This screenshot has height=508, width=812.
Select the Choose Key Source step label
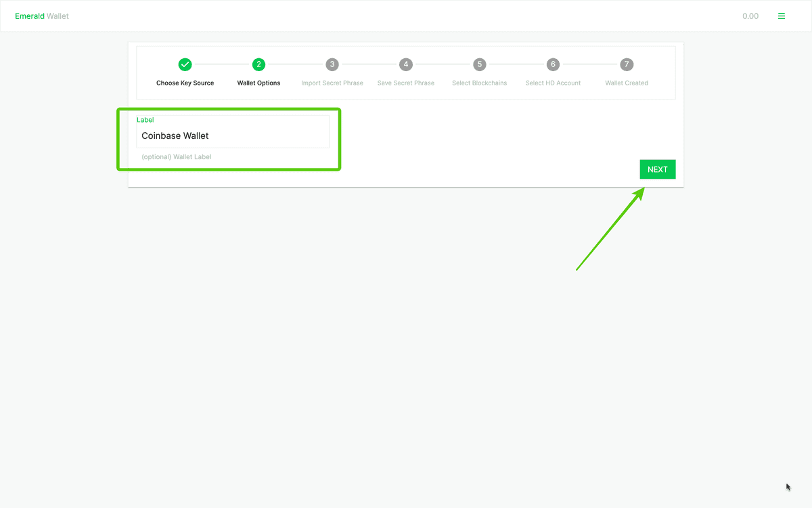185,83
